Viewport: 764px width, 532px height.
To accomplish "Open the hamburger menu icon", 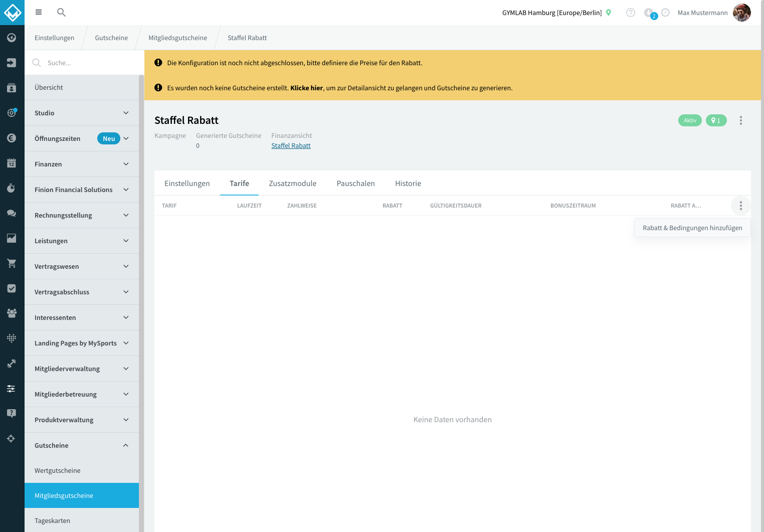I will (x=39, y=13).
